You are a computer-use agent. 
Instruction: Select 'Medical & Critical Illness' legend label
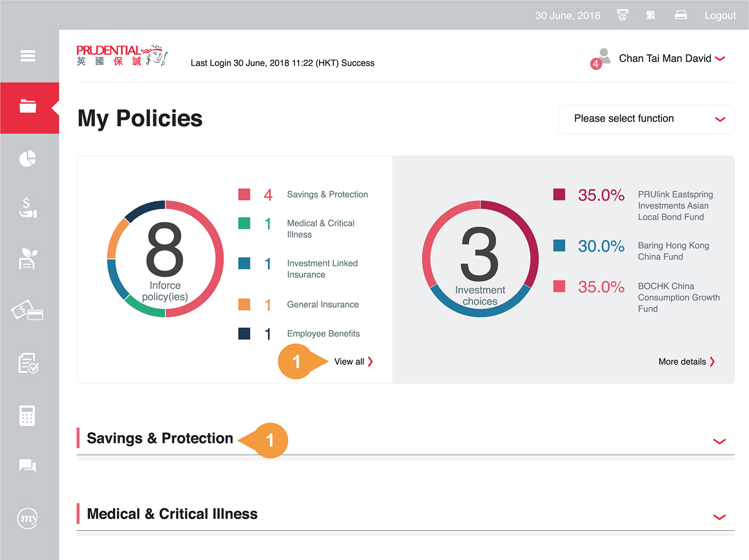(321, 229)
